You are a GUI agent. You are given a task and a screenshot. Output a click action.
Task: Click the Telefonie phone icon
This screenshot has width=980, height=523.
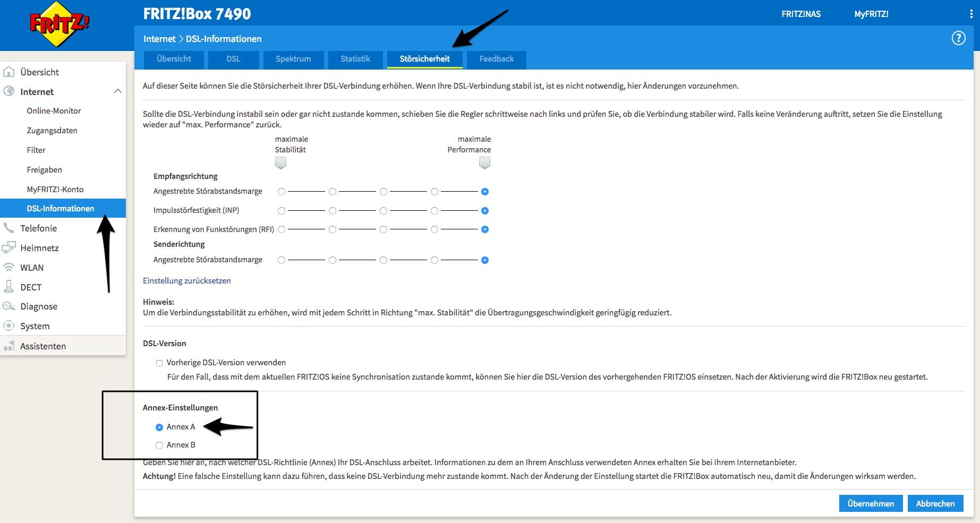point(9,228)
